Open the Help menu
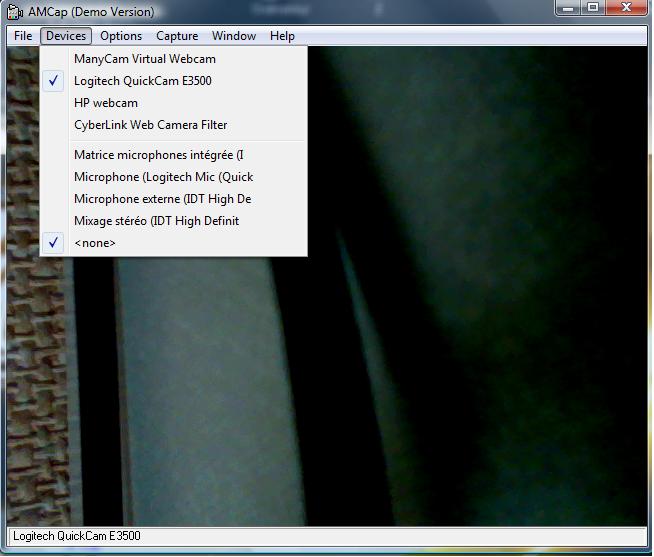Viewport: 654px width, 557px height. tap(282, 36)
